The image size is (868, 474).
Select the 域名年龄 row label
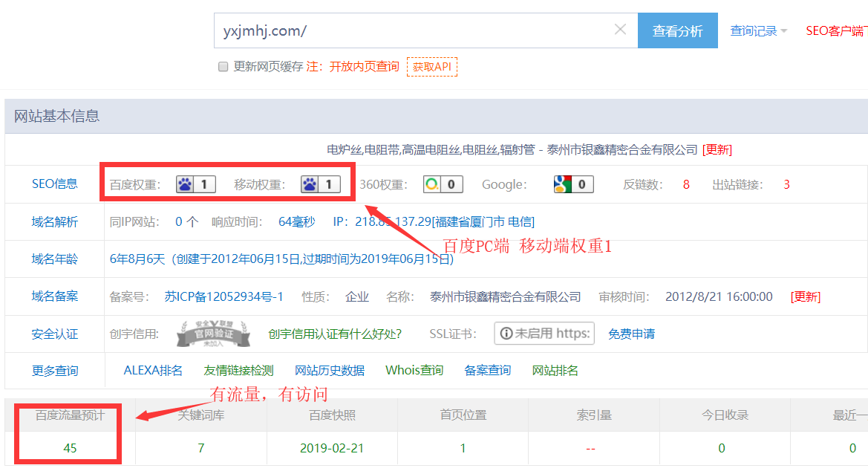click(54, 259)
